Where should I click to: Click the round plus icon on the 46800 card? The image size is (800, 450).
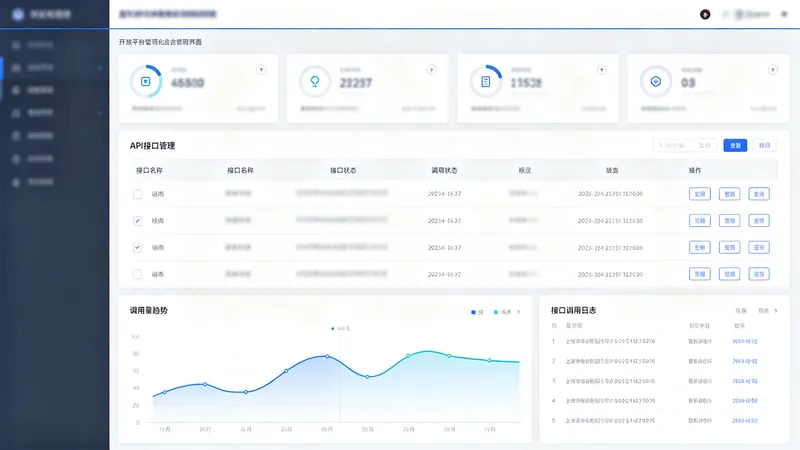pos(261,69)
